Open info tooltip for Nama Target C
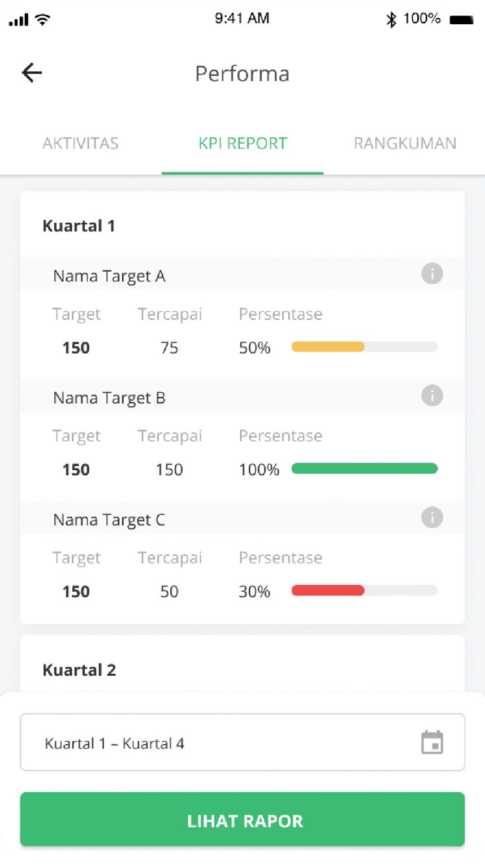This screenshot has height=868, width=485. [432, 518]
